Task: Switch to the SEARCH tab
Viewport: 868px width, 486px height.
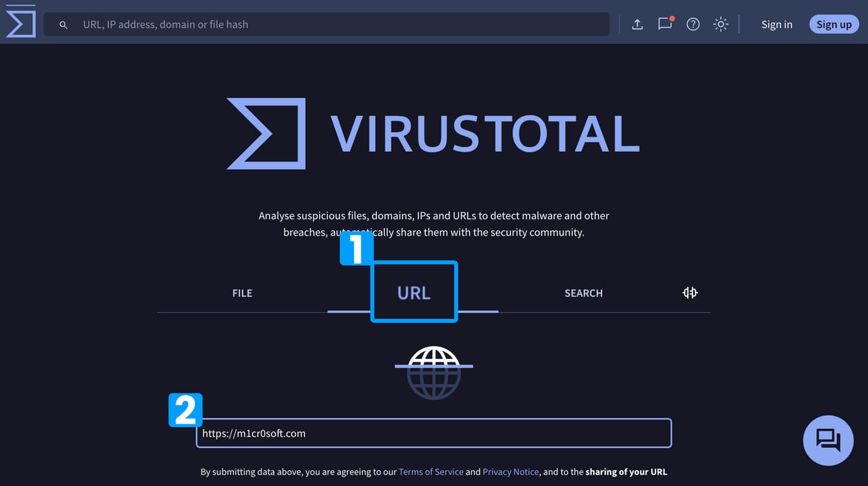Action: [x=583, y=293]
